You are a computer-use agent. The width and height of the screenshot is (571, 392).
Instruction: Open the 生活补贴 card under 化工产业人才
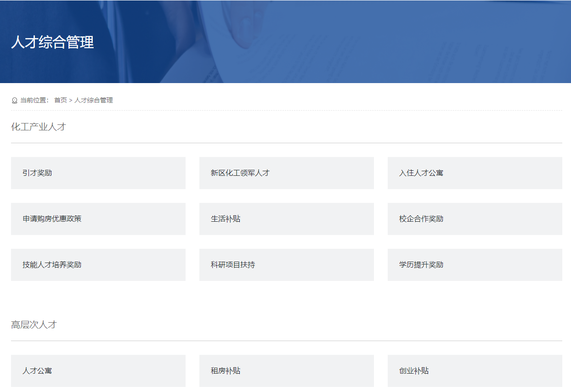[x=286, y=219]
